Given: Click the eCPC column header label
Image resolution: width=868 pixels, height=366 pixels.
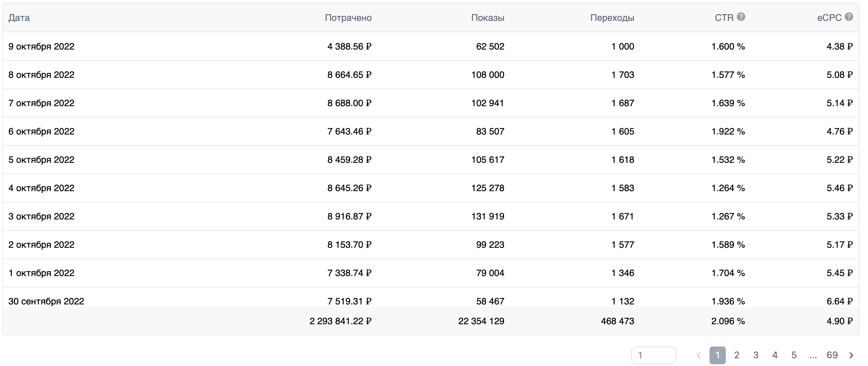Looking at the screenshot, I should (829, 18).
